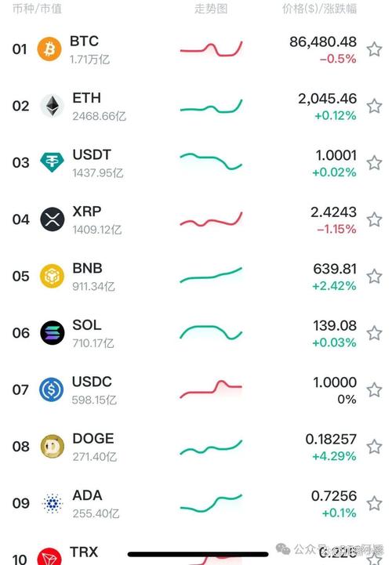392x565 pixels.
Task: Toggle the DOGE favorite star
Action: pyautogui.click(x=374, y=447)
